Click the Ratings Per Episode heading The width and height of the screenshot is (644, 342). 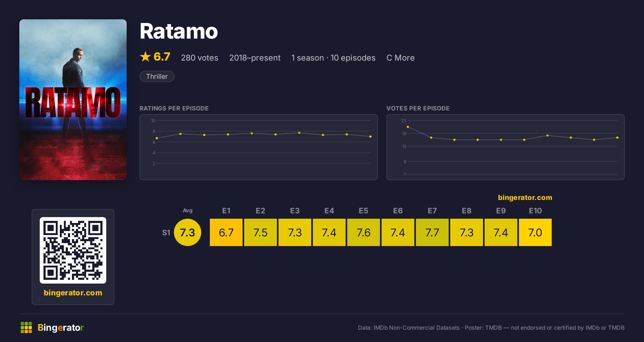click(x=174, y=108)
